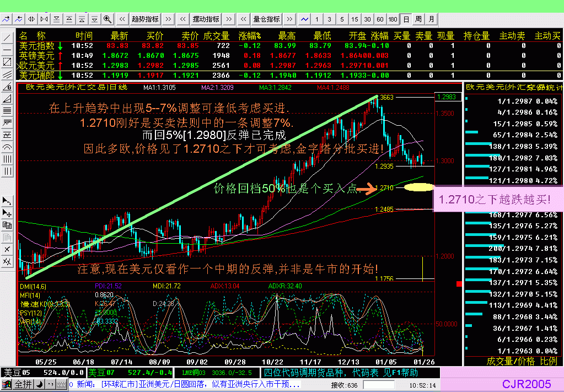The image size is (564, 392).
Task: Go to next trend indicator (>> after 趋势指标)
Action: (168, 19)
